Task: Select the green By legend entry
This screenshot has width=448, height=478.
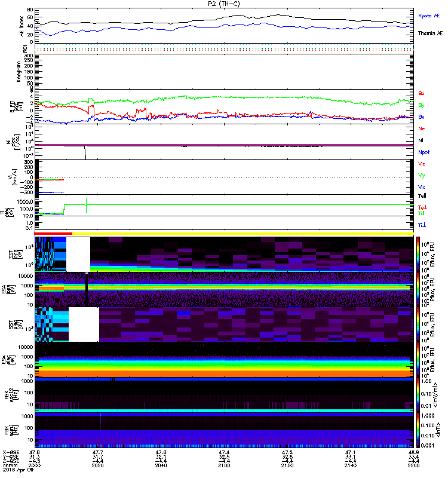Action: pos(421,105)
